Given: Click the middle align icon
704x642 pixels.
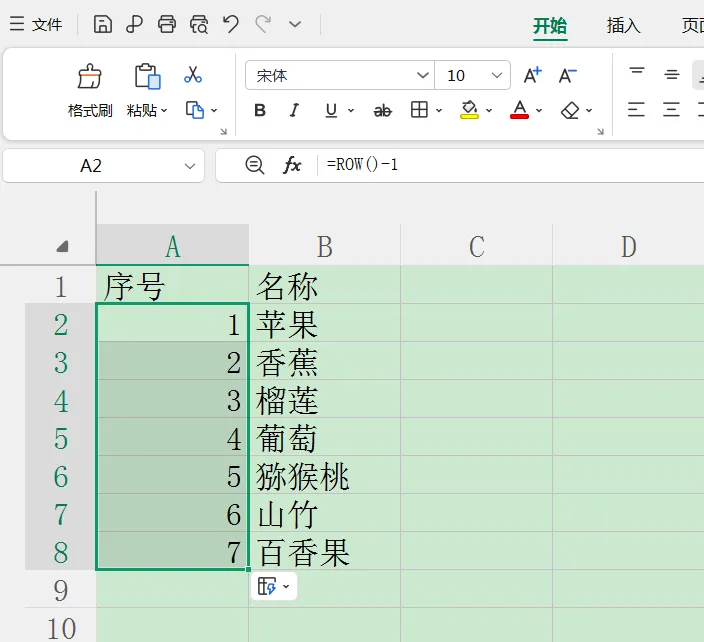Looking at the screenshot, I should pyautogui.click(x=672, y=75).
